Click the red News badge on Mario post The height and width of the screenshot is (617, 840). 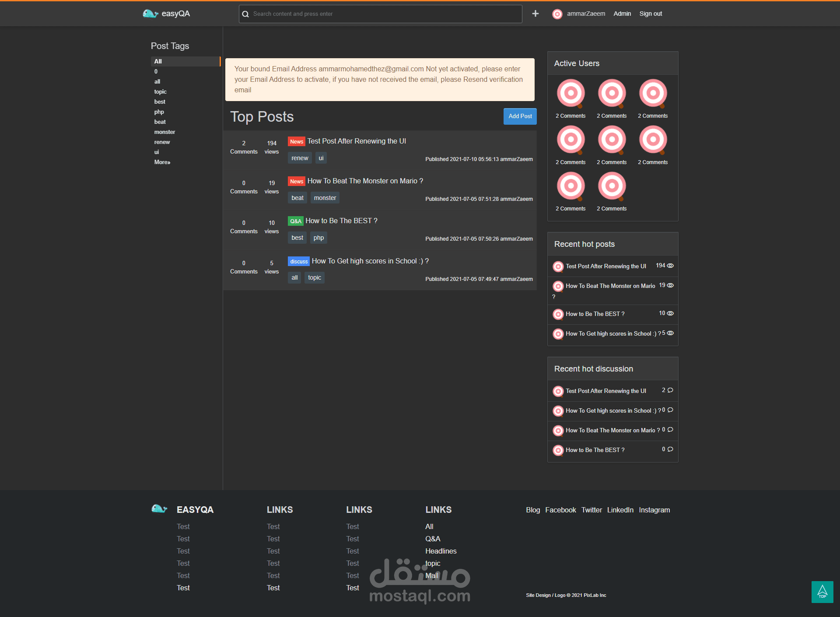[296, 181]
